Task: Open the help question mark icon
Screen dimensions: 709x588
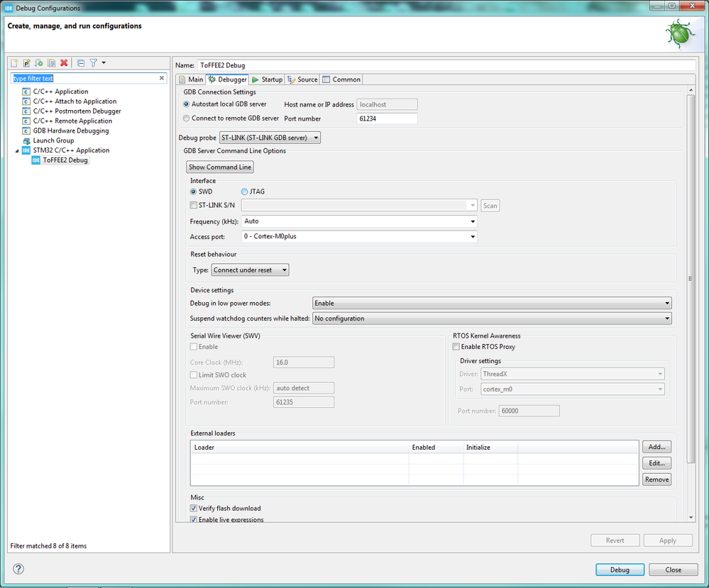Action: (x=18, y=569)
